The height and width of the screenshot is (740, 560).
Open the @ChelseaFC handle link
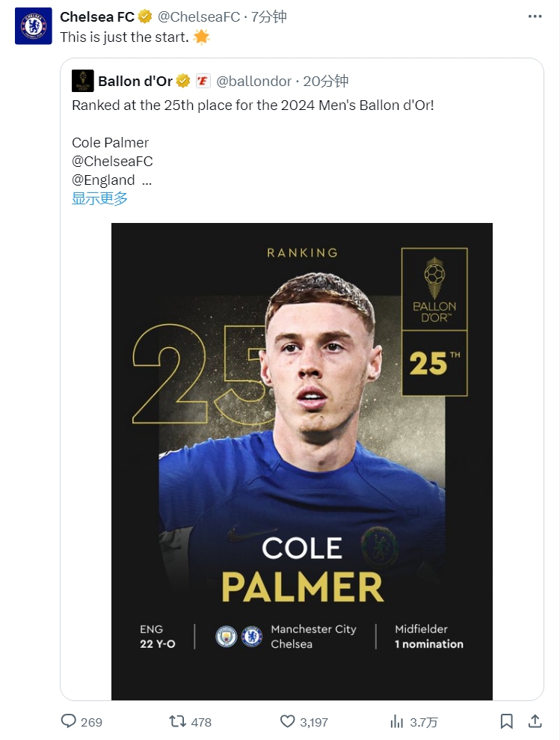tap(199, 17)
